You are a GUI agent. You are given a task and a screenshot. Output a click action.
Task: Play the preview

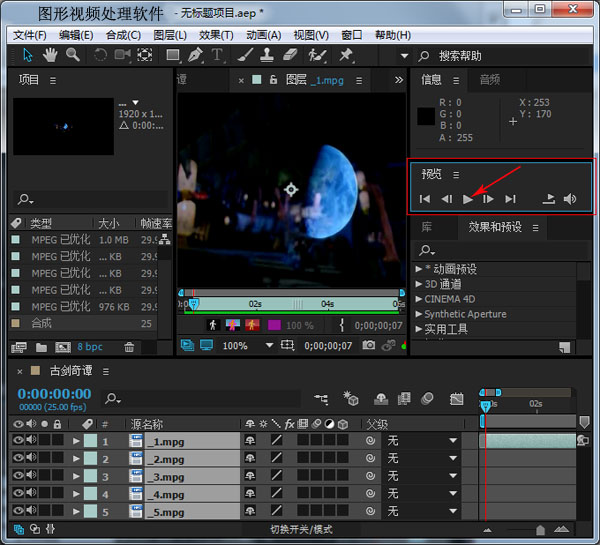tap(467, 199)
